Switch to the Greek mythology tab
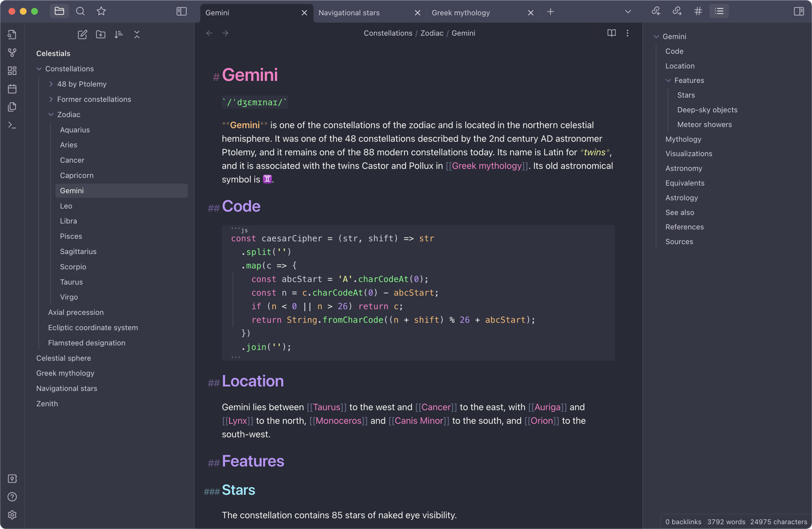Screen dimensions: 812x529 (x=483, y=13)
